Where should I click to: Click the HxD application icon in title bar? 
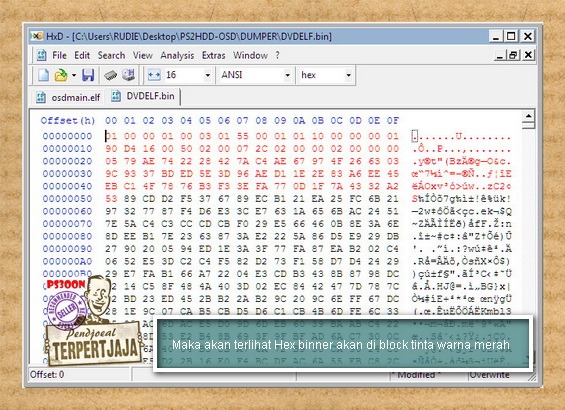[37, 36]
